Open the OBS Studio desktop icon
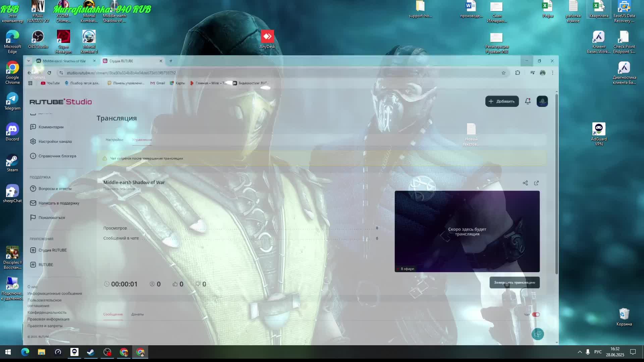The width and height of the screenshot is (644, 362). click(38, 40)
